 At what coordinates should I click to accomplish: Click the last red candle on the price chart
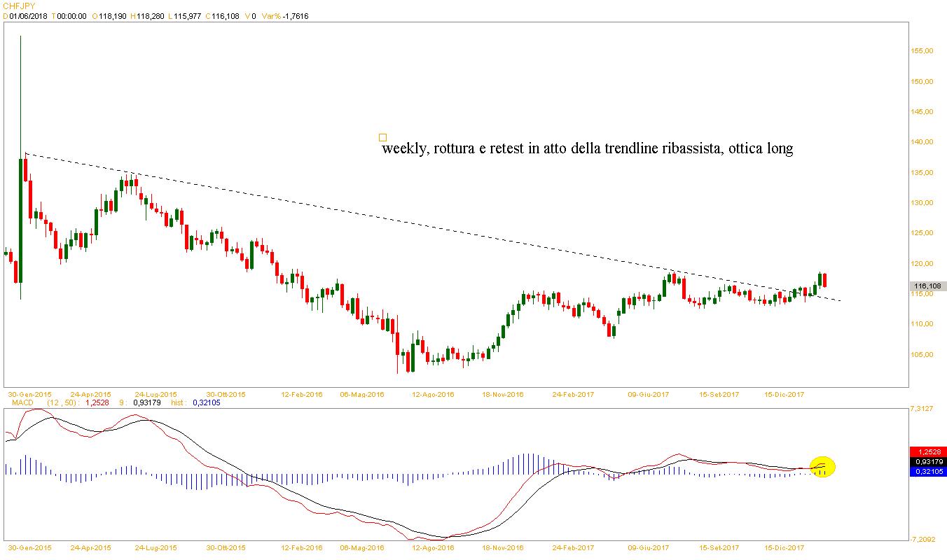click(x=824, y=280)
